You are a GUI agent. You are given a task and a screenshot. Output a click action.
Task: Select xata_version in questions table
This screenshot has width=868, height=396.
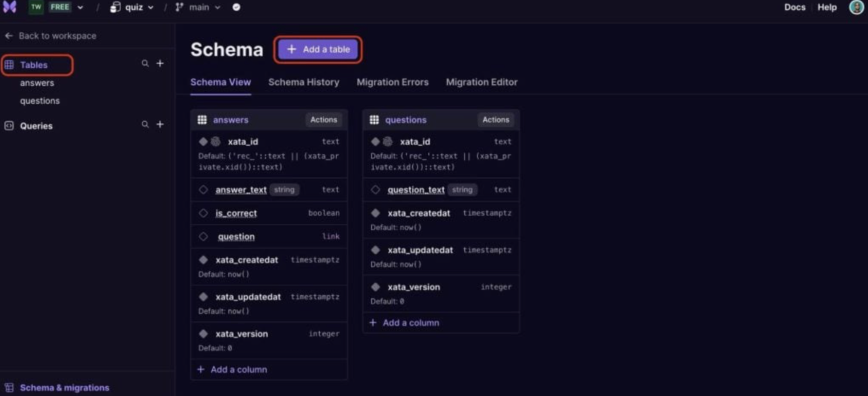pyautogui.click(x=413, y=287)
